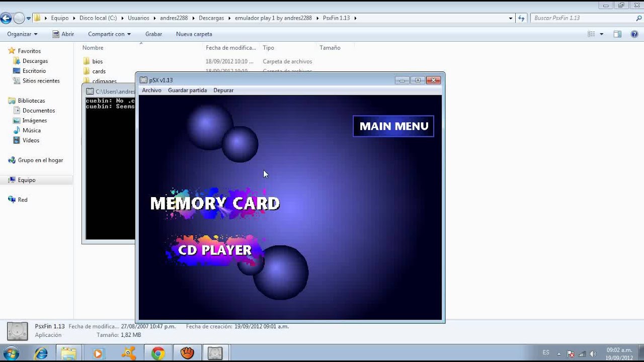
Task: Go back using Explorer's back arrow
Action: [x=6, y=18]
